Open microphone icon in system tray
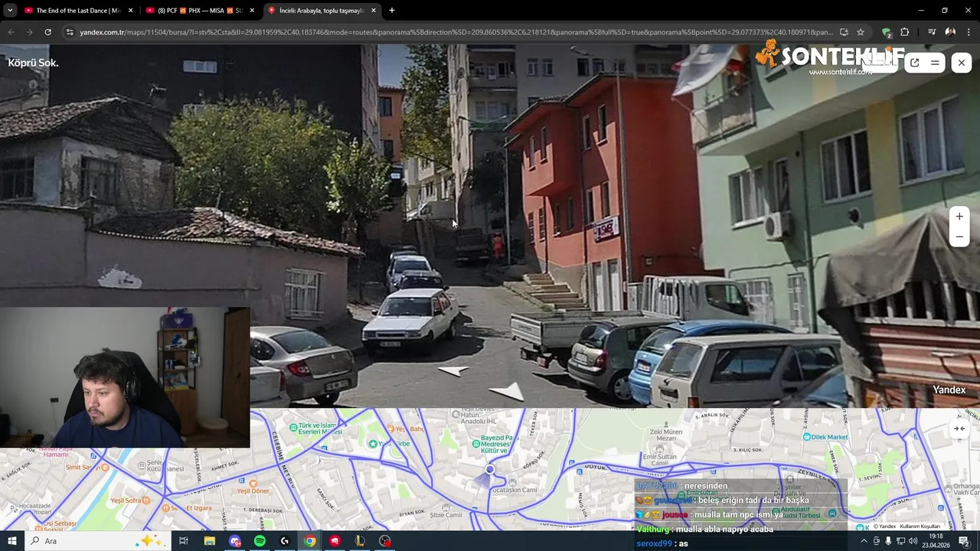The width and height of the screenshot is (980, 551). tap(888, 541)
